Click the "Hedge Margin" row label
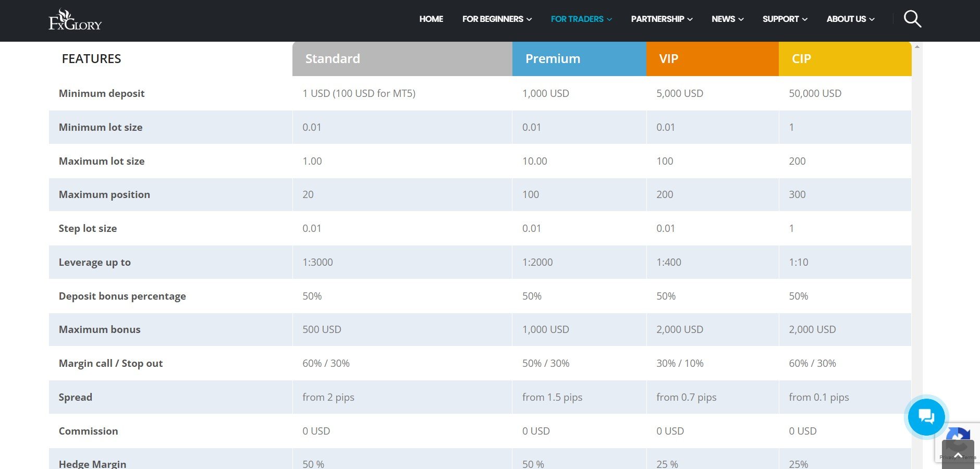 pos(92,464)
